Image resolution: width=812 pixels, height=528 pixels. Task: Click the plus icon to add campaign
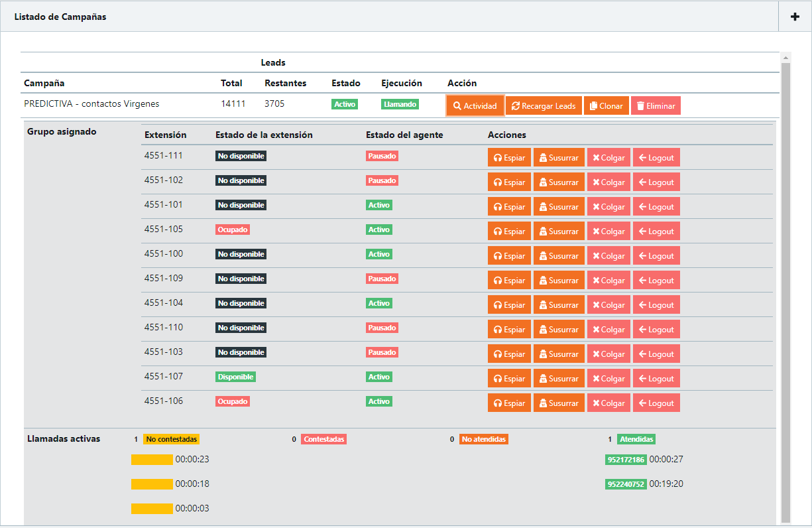[x=795, y=17]
